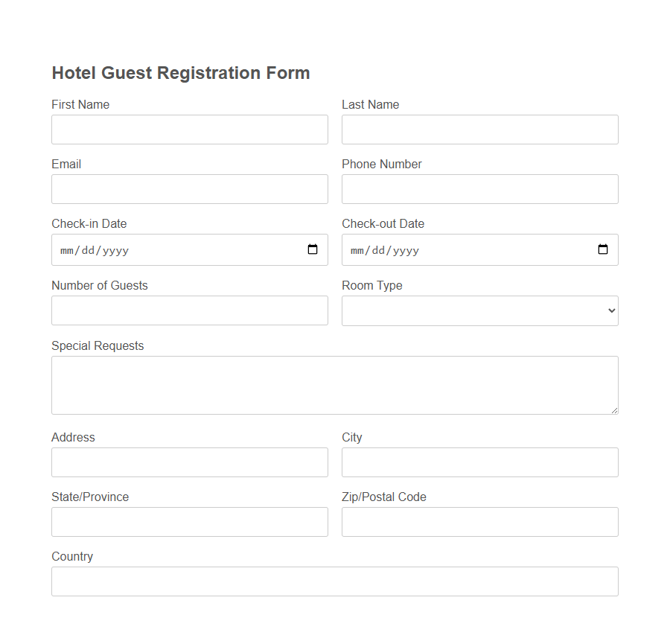Focus the Address field
The width and height of the screenshot is (670, 644).
tap(190, 462)
